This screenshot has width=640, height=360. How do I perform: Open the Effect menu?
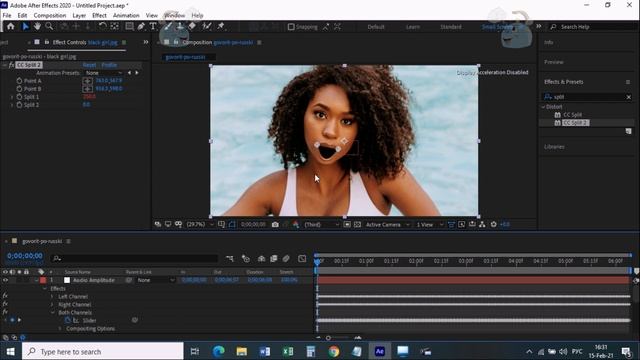99,16
